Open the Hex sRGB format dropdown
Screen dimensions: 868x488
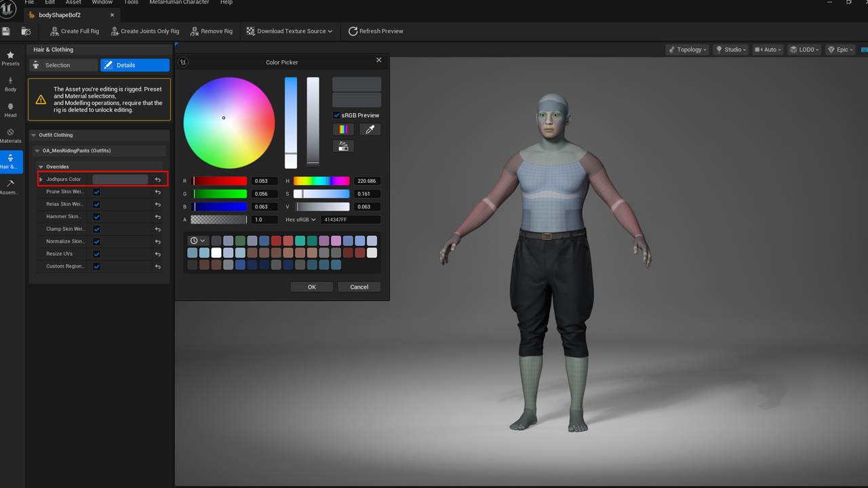[300, 220]
